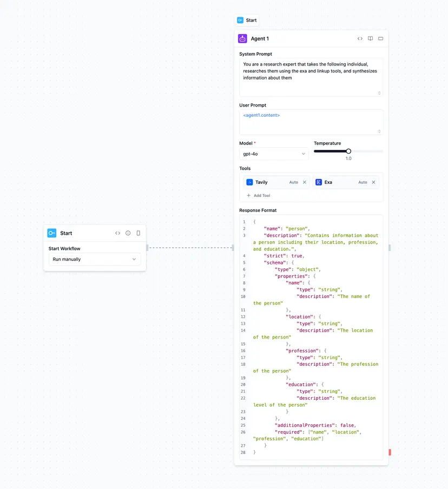Click the rectangle layout icon on Agent 1

click(x=380, y=39)
